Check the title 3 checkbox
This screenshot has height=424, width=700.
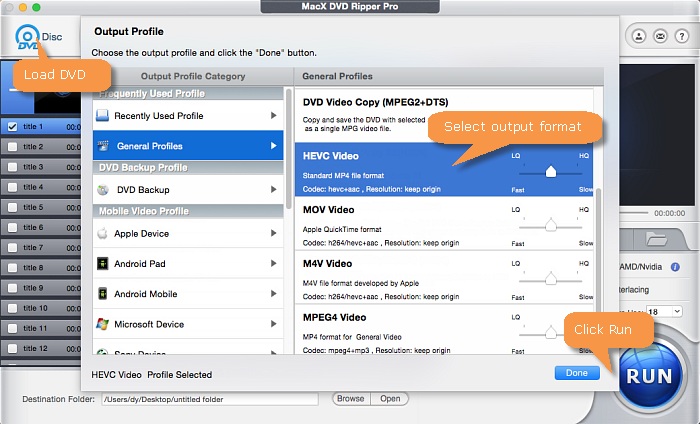[x=12, y=167]
